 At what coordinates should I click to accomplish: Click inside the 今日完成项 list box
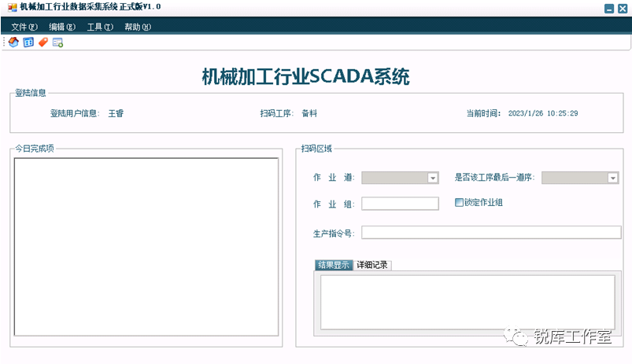coord(146,247)
